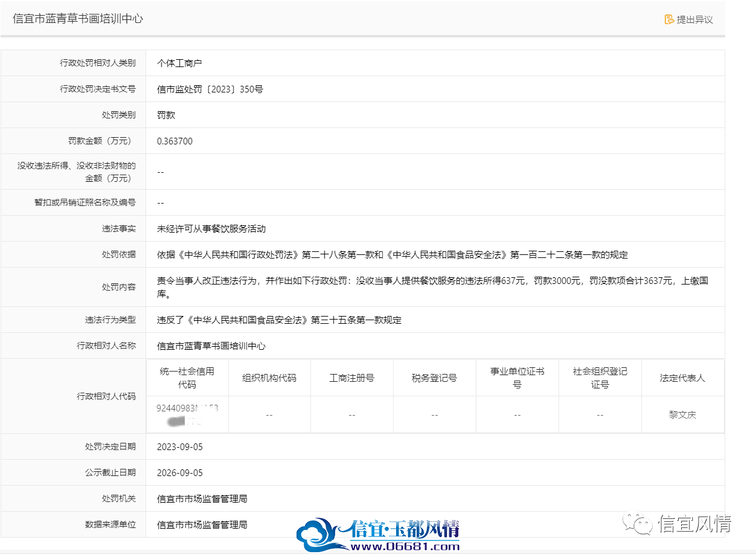Image resolution: width=756 pixels, height=557 pixels.
Task: Select the value 个体工商户
Action: [179, 63]
